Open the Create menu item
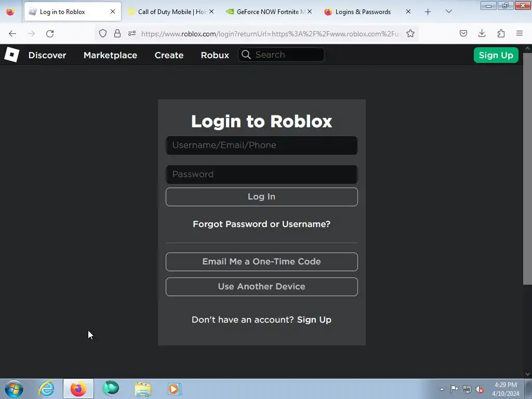532x399 pixels. [x=169, y=55]
